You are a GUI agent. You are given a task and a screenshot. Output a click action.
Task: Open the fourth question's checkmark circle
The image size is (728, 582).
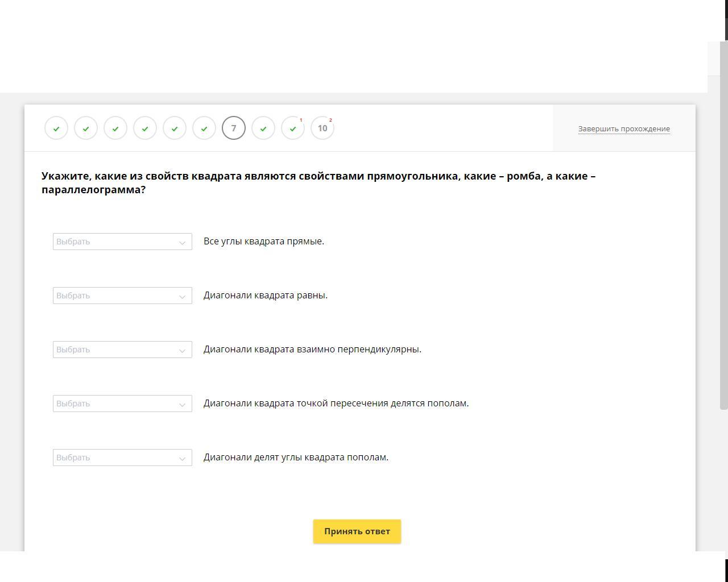coord(145,128)
